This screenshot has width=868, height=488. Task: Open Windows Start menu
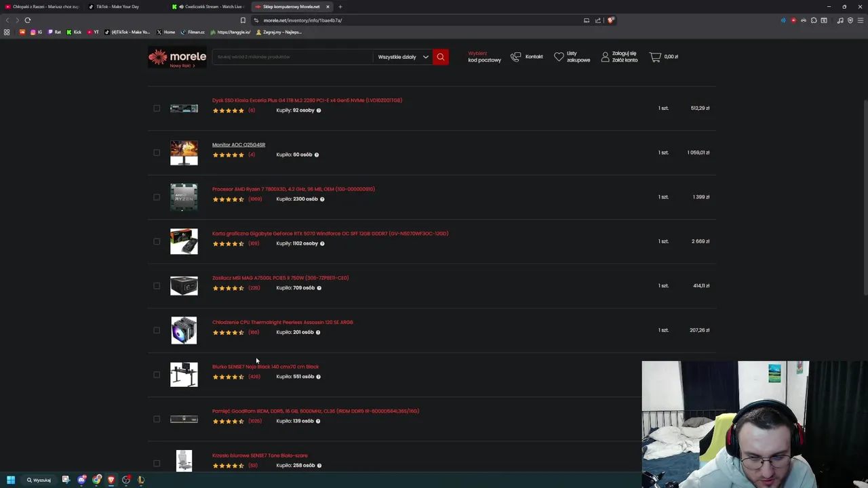point(11,480)
